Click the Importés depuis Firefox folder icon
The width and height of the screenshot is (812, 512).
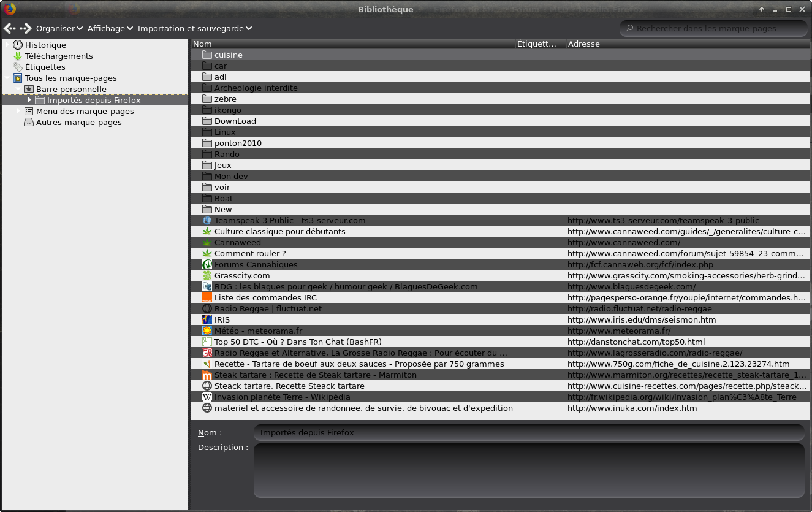pos(40,100)
